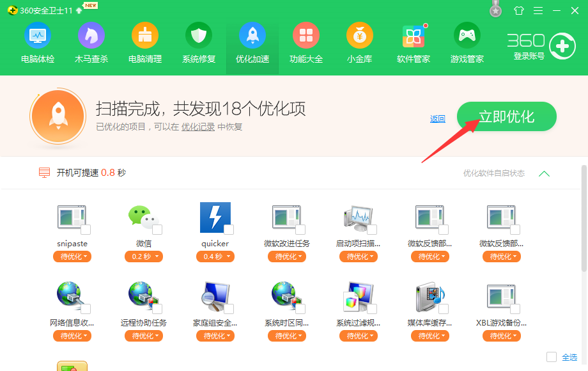The image size is (588, 371).
Task: Open the 系统修复 shield icon
Action: tap(199, 36)
